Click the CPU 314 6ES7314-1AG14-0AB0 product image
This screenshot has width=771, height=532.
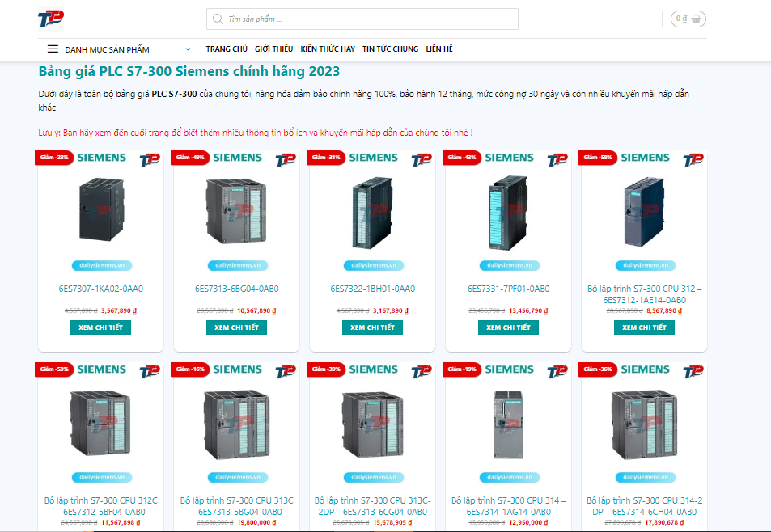[508, 424]
